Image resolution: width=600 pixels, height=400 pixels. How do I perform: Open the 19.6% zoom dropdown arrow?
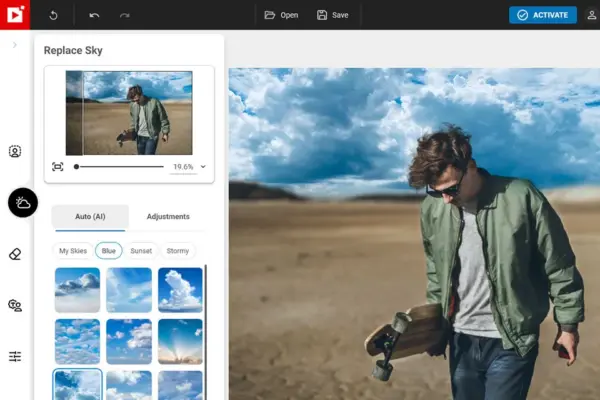(203, 167)
